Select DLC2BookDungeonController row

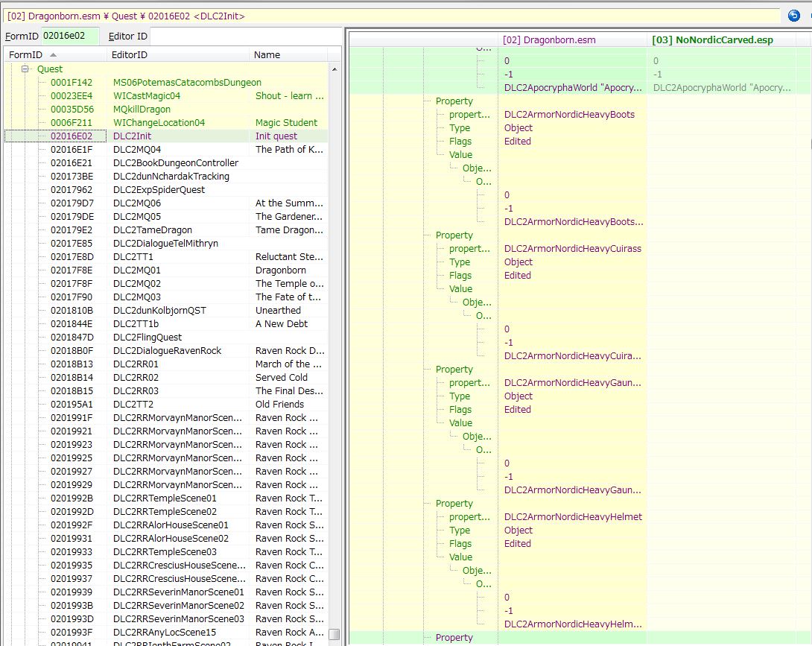[x=166, y=163]
